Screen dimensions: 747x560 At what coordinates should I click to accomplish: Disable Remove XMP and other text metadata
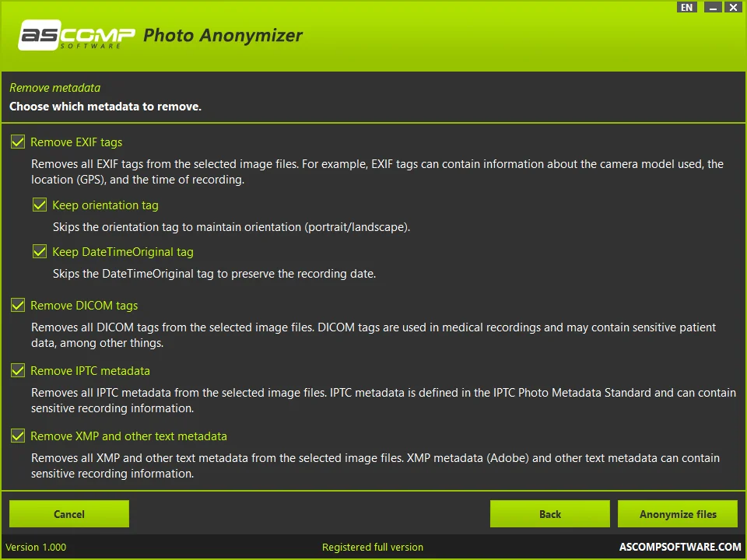[x=18, y=436]
